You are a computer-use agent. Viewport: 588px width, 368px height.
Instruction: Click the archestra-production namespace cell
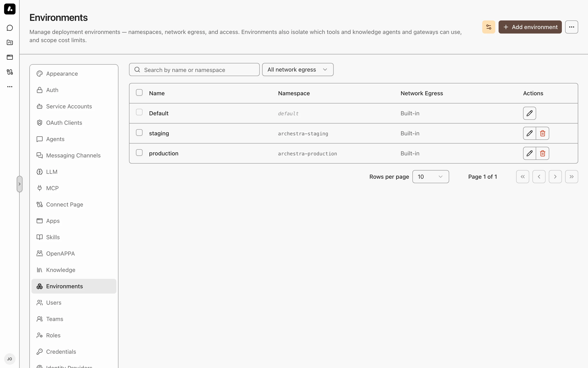(307, 154)
